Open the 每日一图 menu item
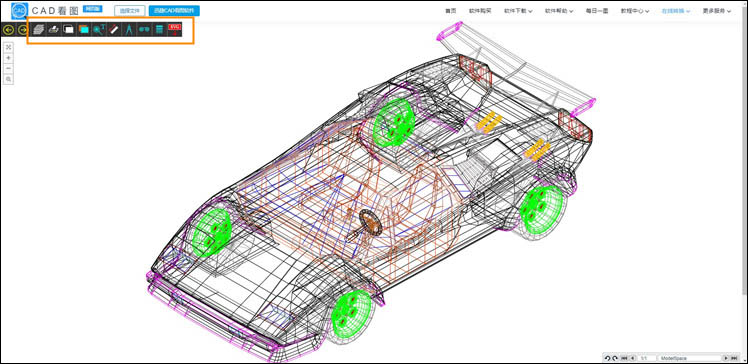748x364 pixels. (597, 10)
